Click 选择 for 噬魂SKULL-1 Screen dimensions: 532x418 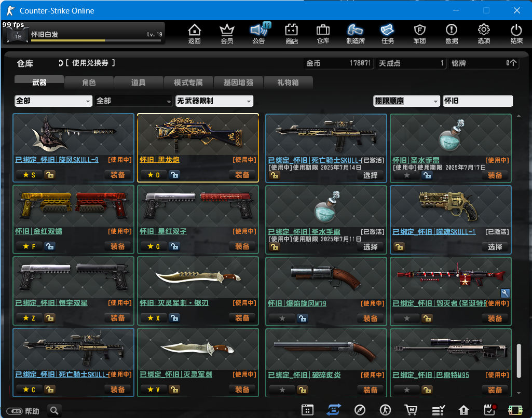[495, 247]
